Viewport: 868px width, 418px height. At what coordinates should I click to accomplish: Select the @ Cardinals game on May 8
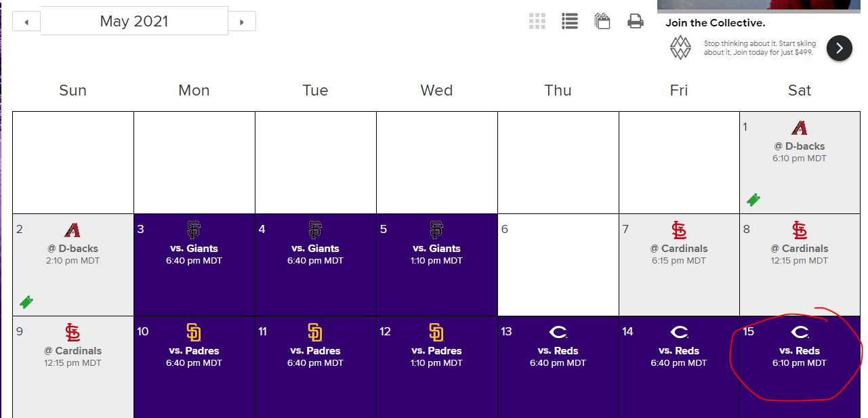point(800,265)
